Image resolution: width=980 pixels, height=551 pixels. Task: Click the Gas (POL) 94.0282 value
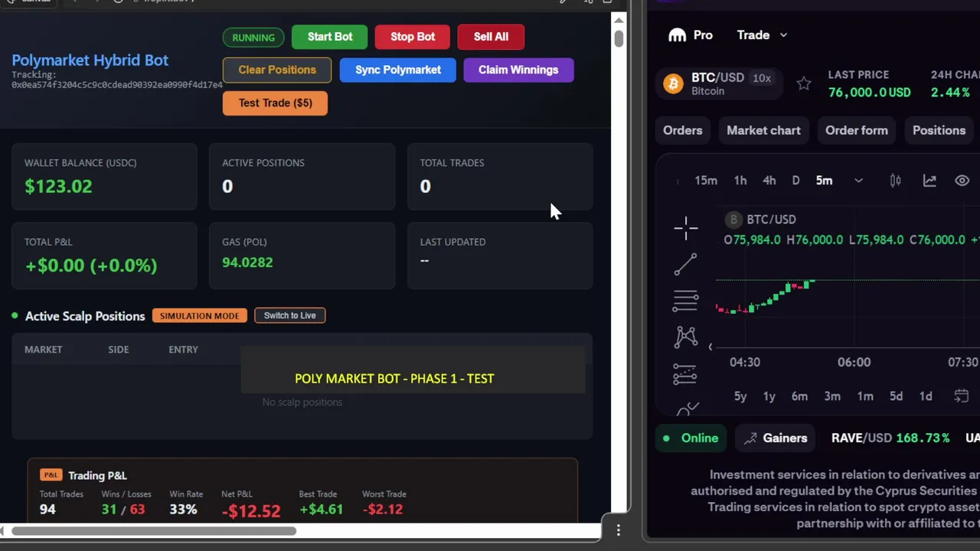tap(247, 262)
